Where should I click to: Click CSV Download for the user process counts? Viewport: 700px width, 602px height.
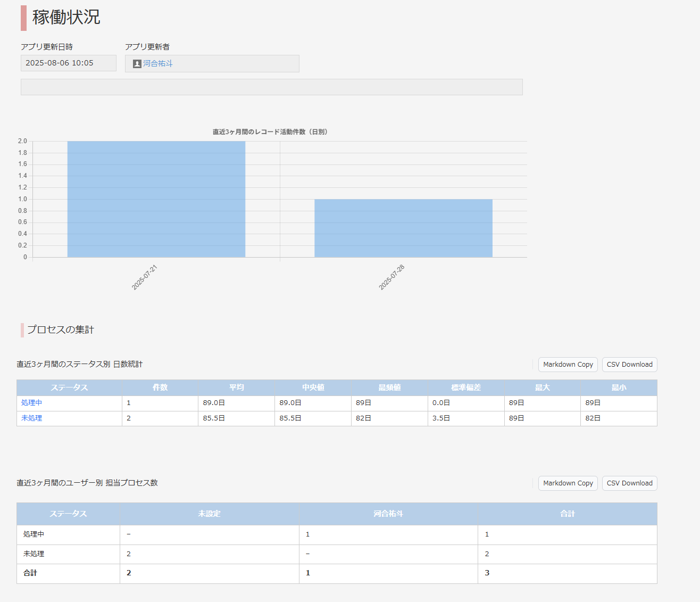click(x=630, y=483)
